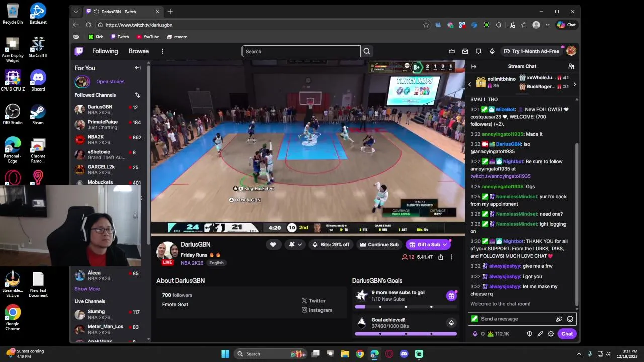Click the Continue Sub button
Image resolution: width=644 pixels, height=362 pixels.
[379, 245]
